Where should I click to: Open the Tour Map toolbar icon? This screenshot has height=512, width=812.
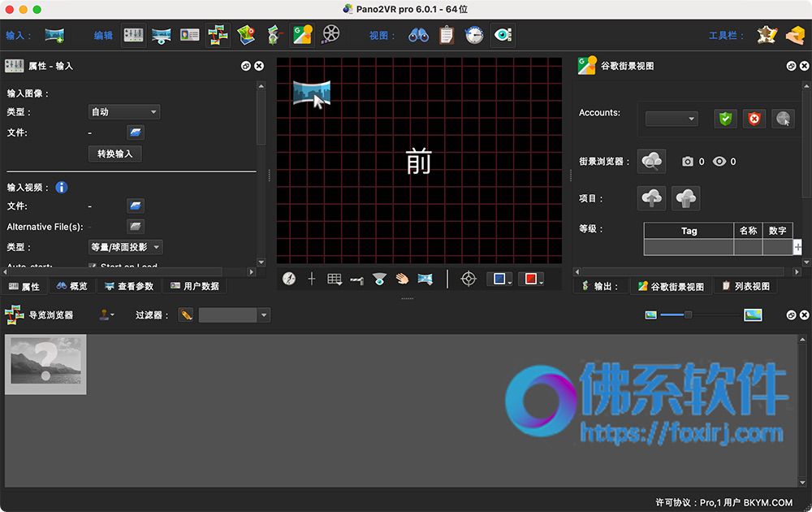click(246, 35)
